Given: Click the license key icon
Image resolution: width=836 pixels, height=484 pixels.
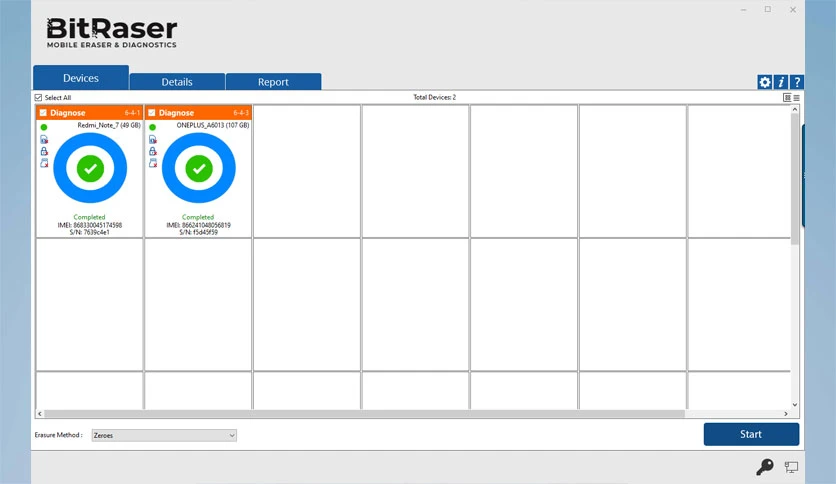Looking at the screenshot, I should 765,467.
